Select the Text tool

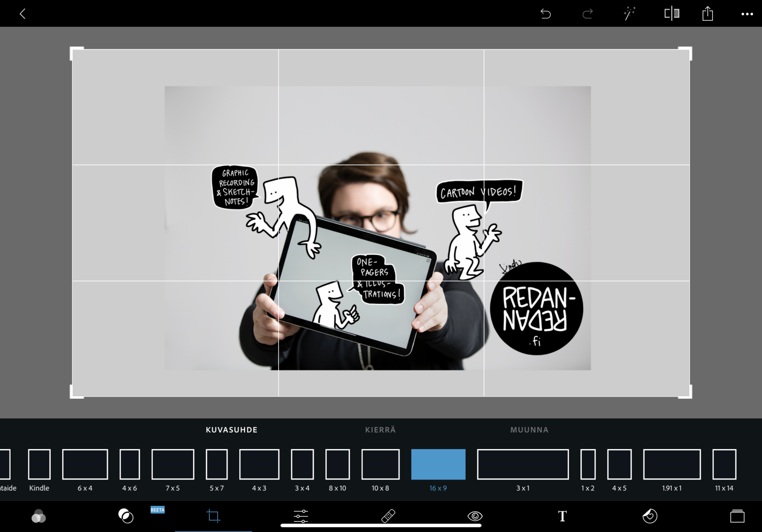point(562,516)
